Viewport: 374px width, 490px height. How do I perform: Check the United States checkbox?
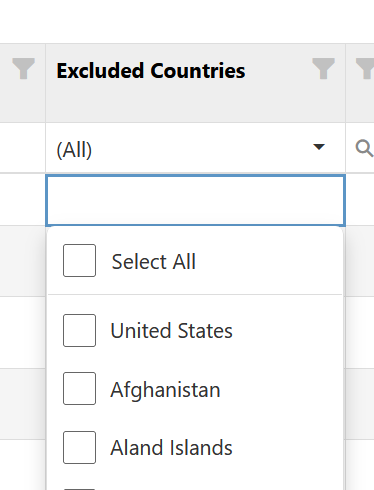click(79, 330)
